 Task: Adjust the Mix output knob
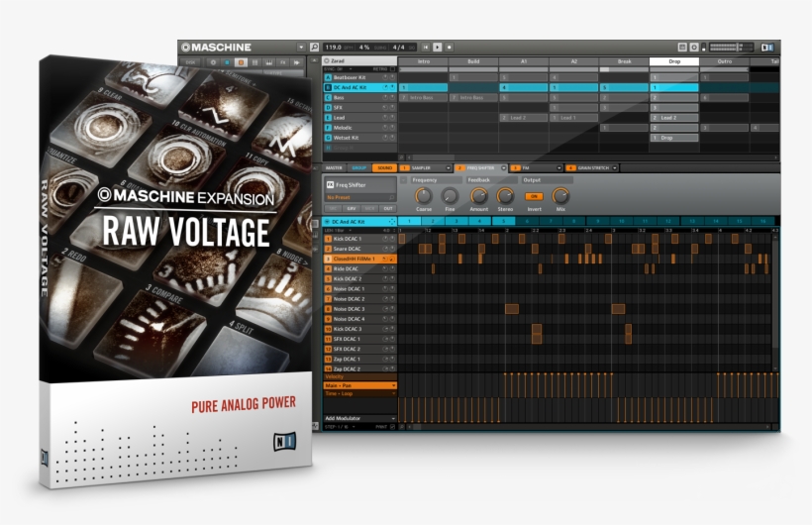(560, 196)
